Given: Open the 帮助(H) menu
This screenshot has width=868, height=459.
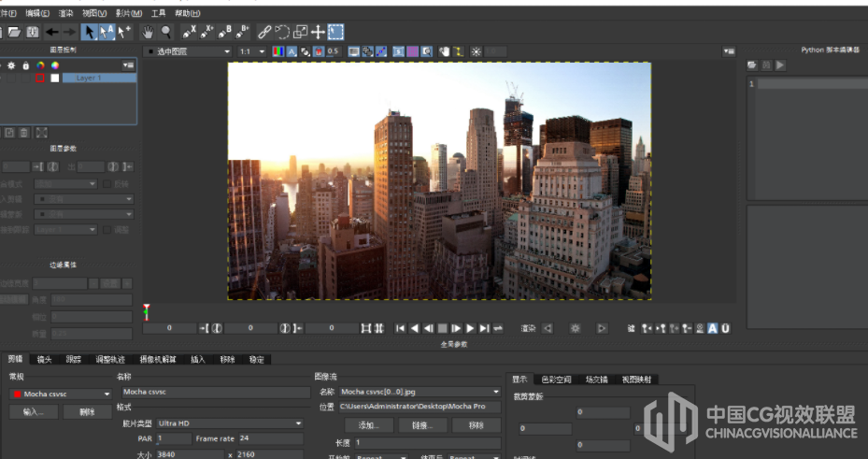Looking at the screenshot, I should coord(188,13).
